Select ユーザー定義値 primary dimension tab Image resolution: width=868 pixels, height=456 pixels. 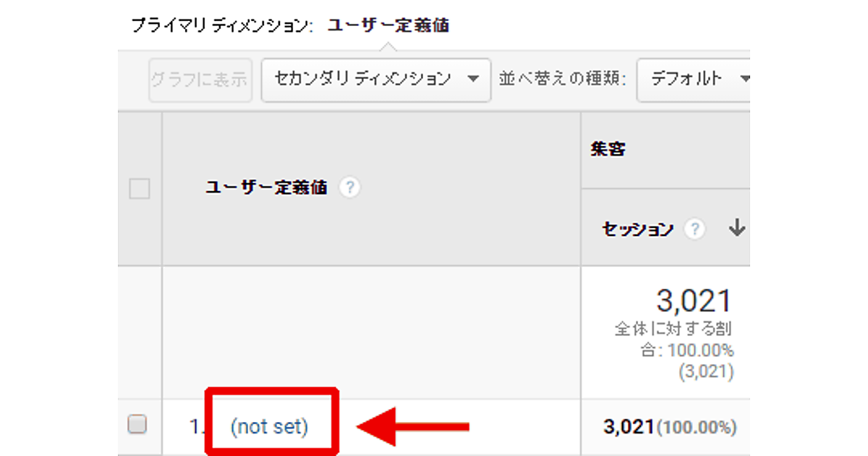(388, 26)
